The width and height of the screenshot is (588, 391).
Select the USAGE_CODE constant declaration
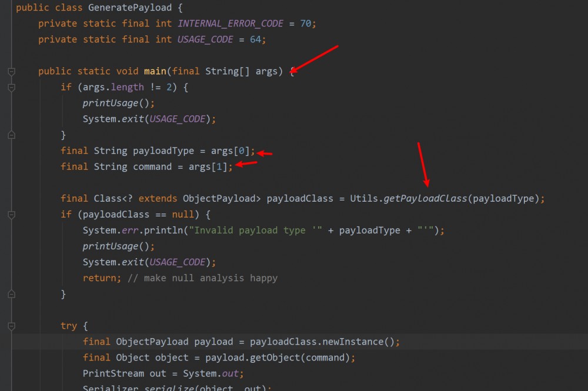[205, 39]
